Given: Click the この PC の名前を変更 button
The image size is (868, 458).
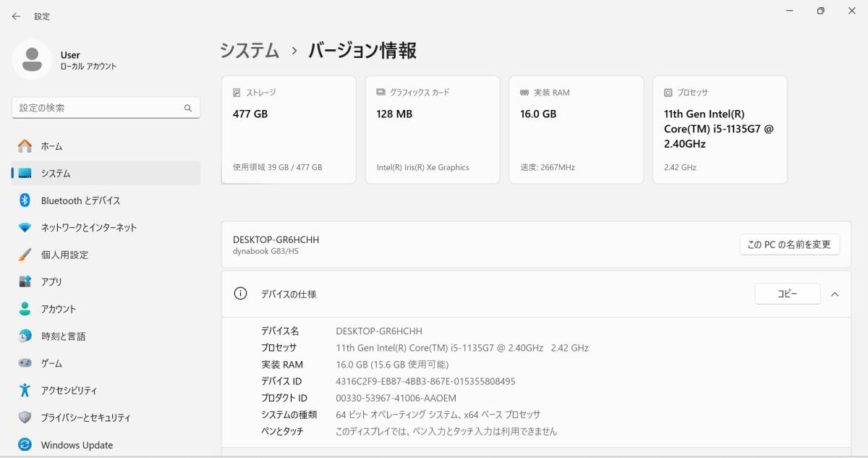Looking at the screenshot, I should tap(789, 245).
